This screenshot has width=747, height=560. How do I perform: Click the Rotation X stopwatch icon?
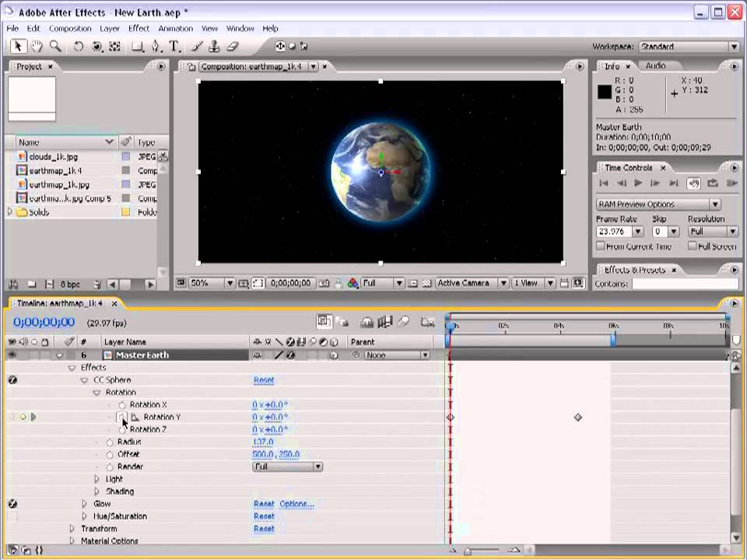click(122, 405)
